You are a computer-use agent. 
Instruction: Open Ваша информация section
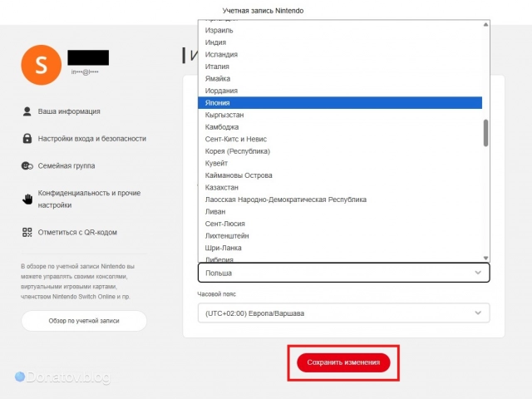(x=69, y=111)
